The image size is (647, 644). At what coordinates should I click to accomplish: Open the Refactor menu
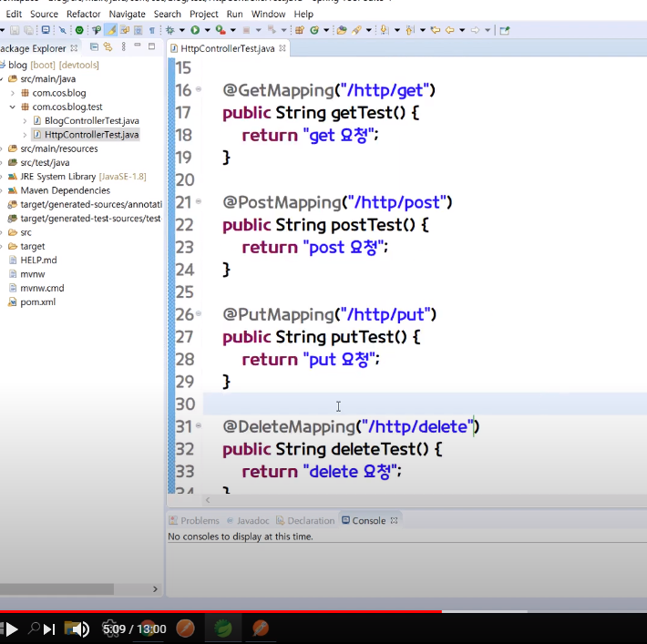pos(83,14)
